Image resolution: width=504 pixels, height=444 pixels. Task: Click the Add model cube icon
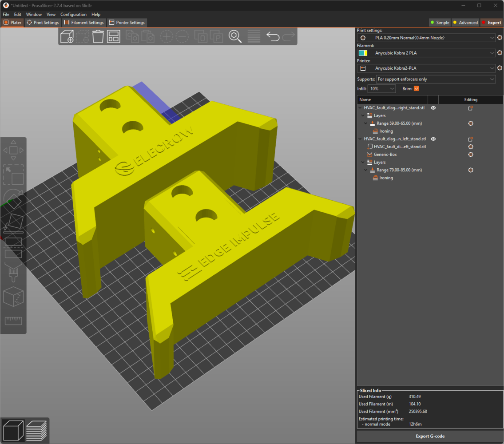click(x=67, y=36)
